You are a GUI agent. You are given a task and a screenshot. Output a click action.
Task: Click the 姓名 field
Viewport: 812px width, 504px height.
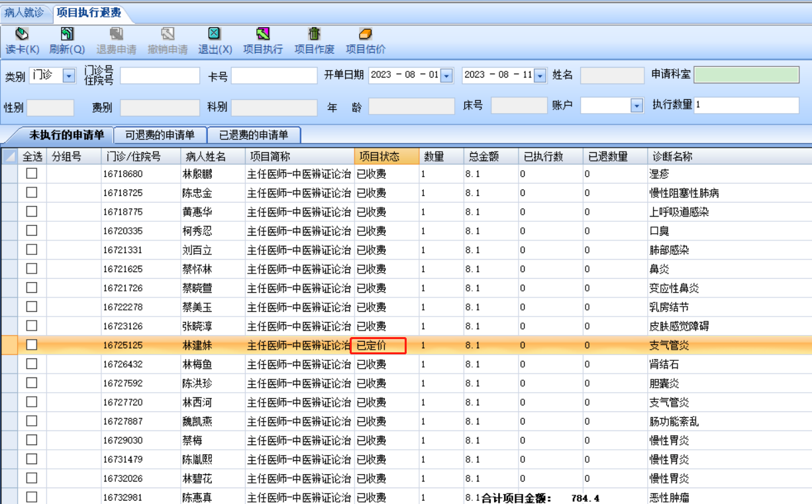[612, 75]
